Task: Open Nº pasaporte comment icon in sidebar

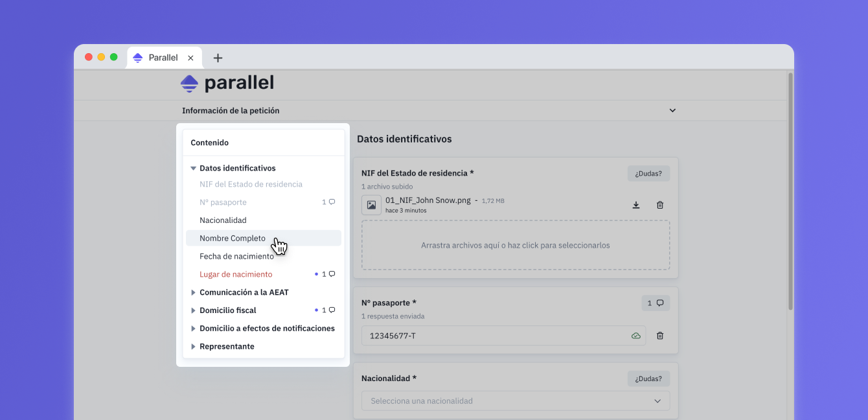Action: [332, 202]
